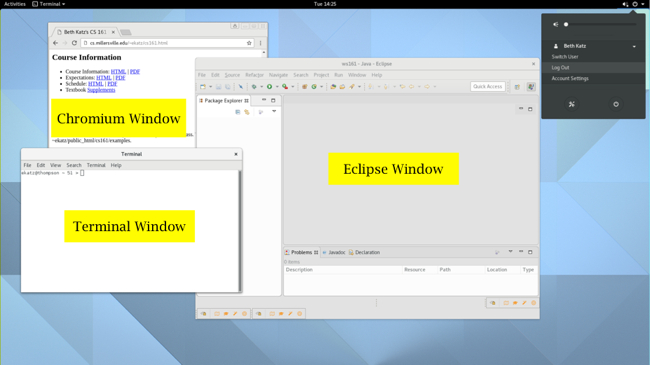This screenshot has width=650, height=365.
Task: Select Log Out in the system menu
Action: [594, 68]
